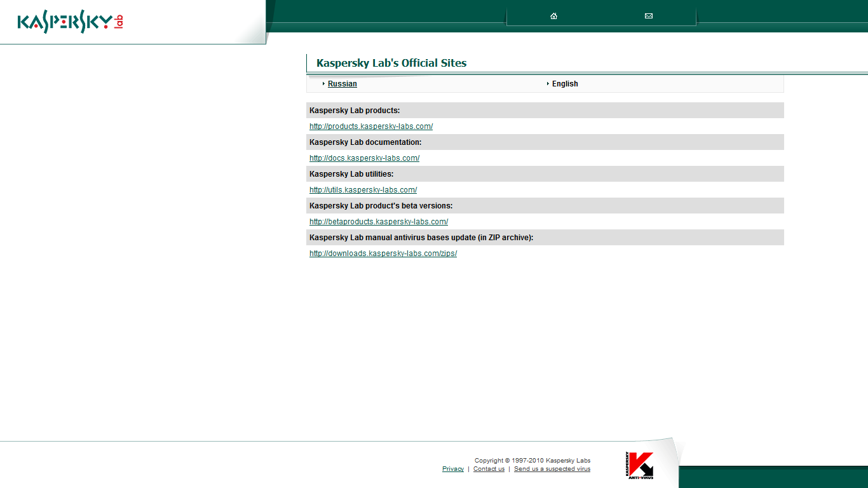Go to utils.kaspersky-labs.com link
Image resolution: width=868 pixels, height=488 pixels.
[x=363, y=190]
